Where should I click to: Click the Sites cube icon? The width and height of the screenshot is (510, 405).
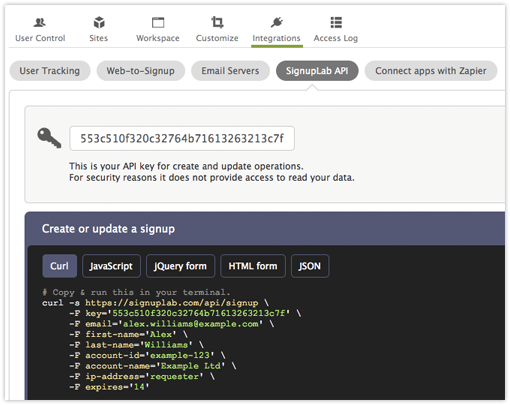tap(99, 23)
